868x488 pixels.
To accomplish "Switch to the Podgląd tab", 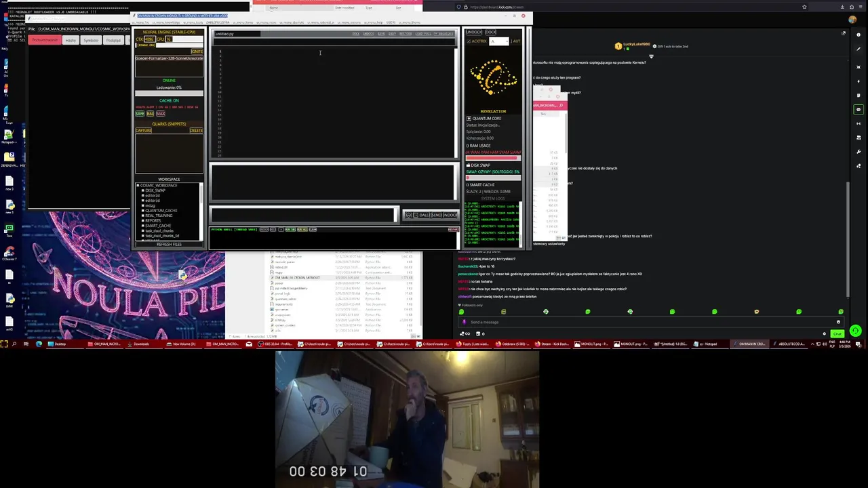I will [x=113, y=39].
